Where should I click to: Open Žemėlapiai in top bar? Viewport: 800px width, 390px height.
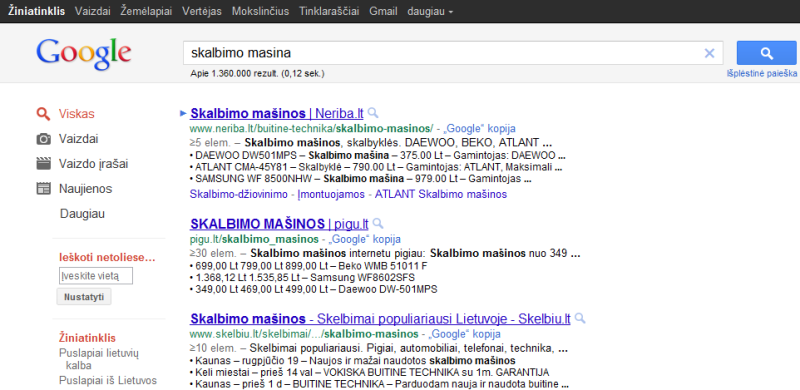146,11
